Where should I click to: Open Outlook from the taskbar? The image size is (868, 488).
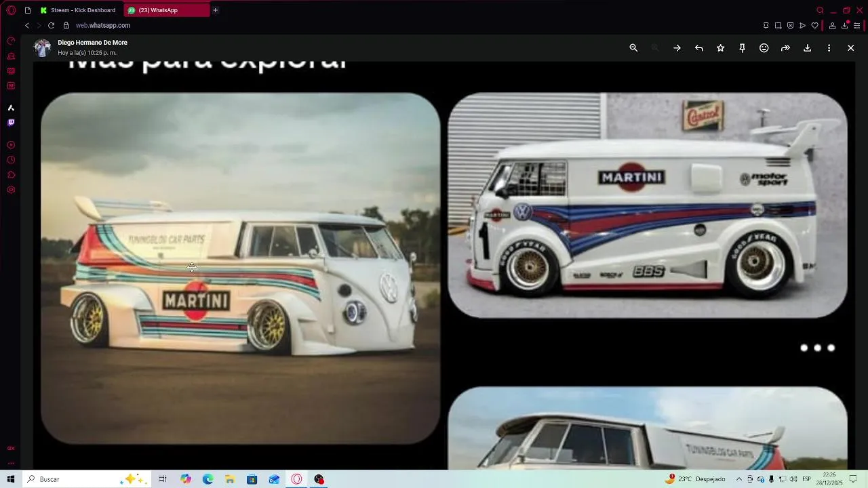click(x=274, y=479)
